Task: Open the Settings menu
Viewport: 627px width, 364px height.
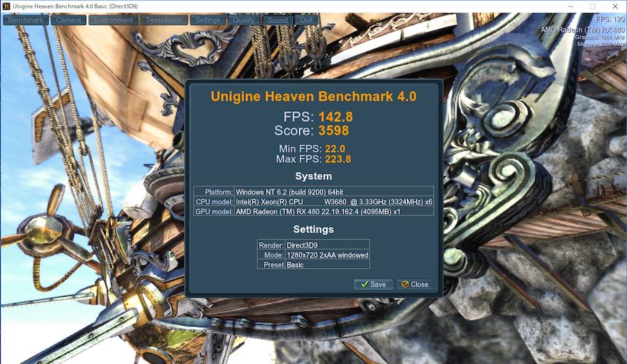Action: pos(208,19)
